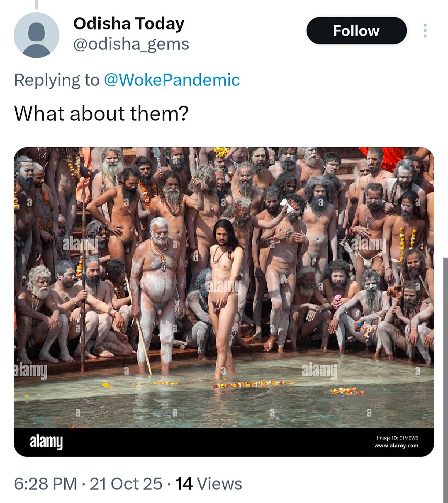Click the "Replying to" label
This screenshot has width=448, height=503.
pyautogui.click(x=57, y=80)
